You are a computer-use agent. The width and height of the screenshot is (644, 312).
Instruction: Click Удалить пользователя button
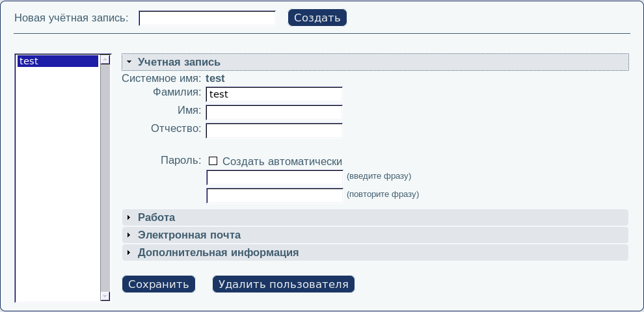(x=283, y=284)
